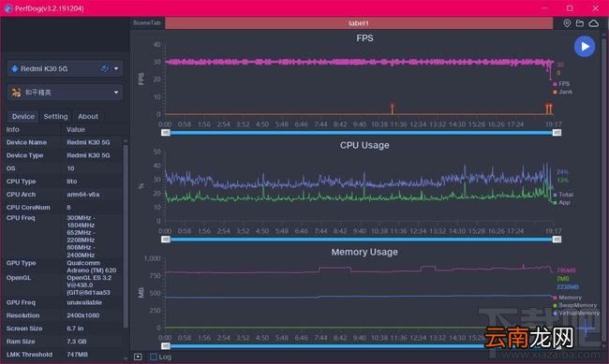Toggle the Log checkbox
609x364 pixels.
pyautogui.click(x=154, y=357)
